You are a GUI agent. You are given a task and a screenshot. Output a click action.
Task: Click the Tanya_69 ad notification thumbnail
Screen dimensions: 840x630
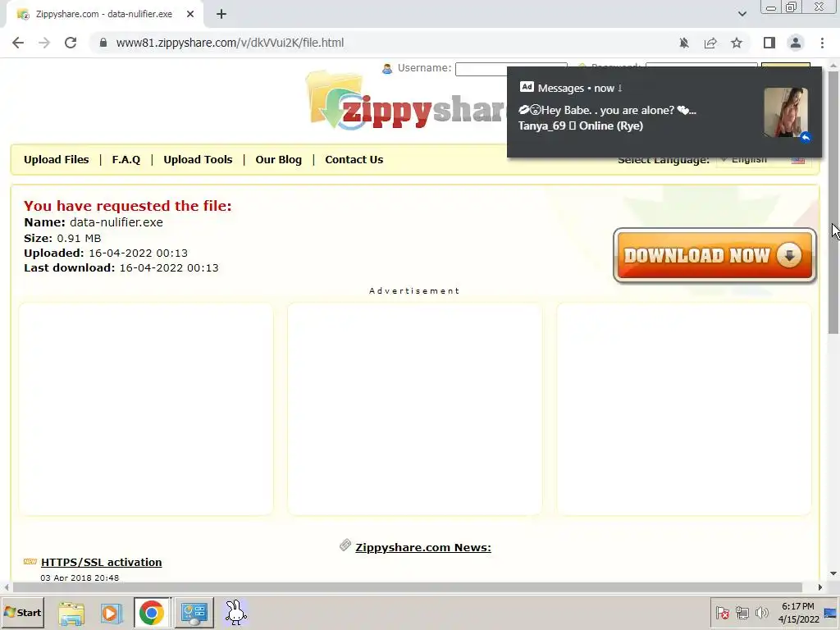pos(786,112)
